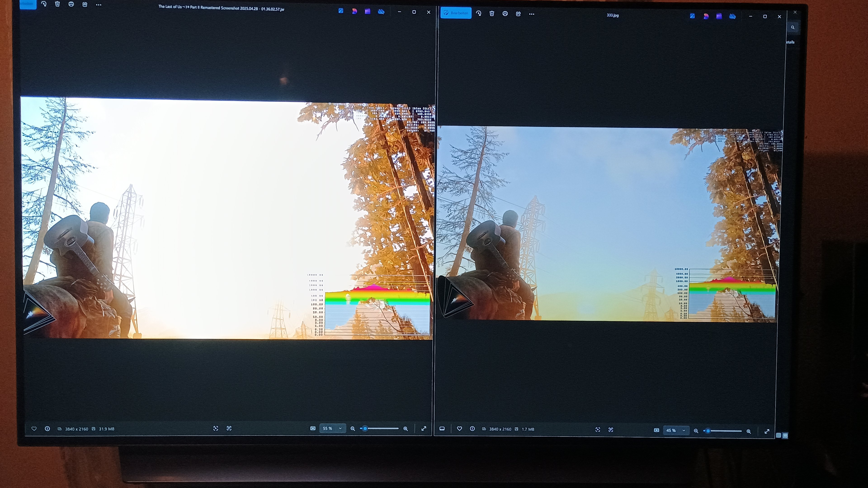Screen dimensions: 868x488
Task: Toggle favorite heart for the .jxr screenshot
Action: click(x=34, y=429)
